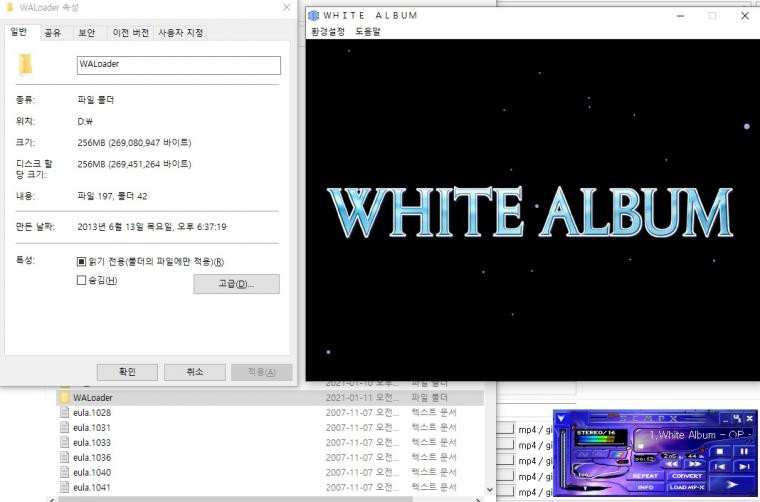This screenshot has width=760, height=502.
Task: Select the eula.1031 file
Action: pyautogui.click(x=92, y=428)
